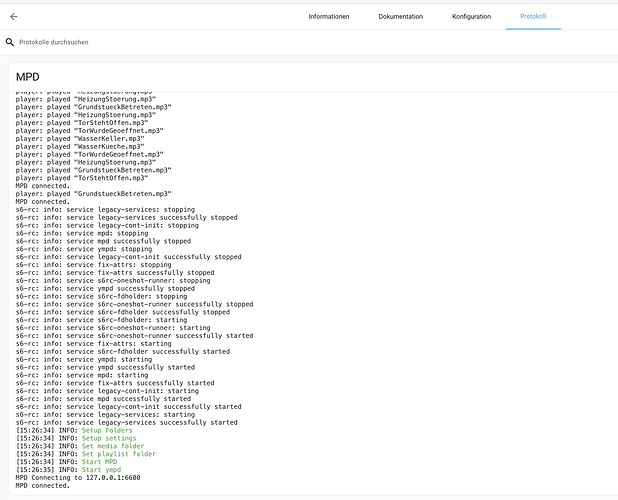The width and height of the screenshot is (618, 500).
Task: Click the WasserKueche.mp3 log line
Action: tap(88, 146)
